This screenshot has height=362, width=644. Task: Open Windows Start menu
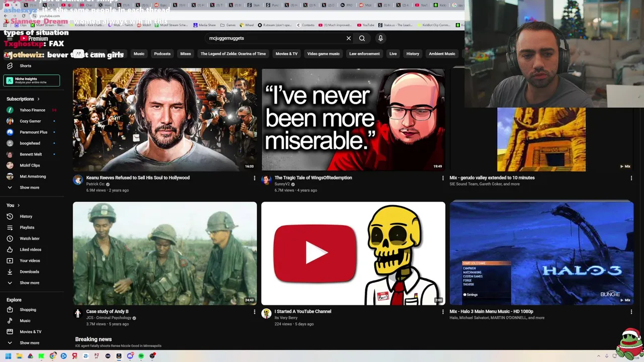[8, 356]
